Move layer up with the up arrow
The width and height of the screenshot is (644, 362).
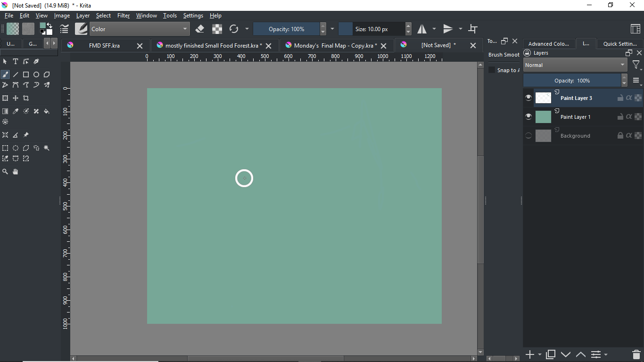(581, 354)
